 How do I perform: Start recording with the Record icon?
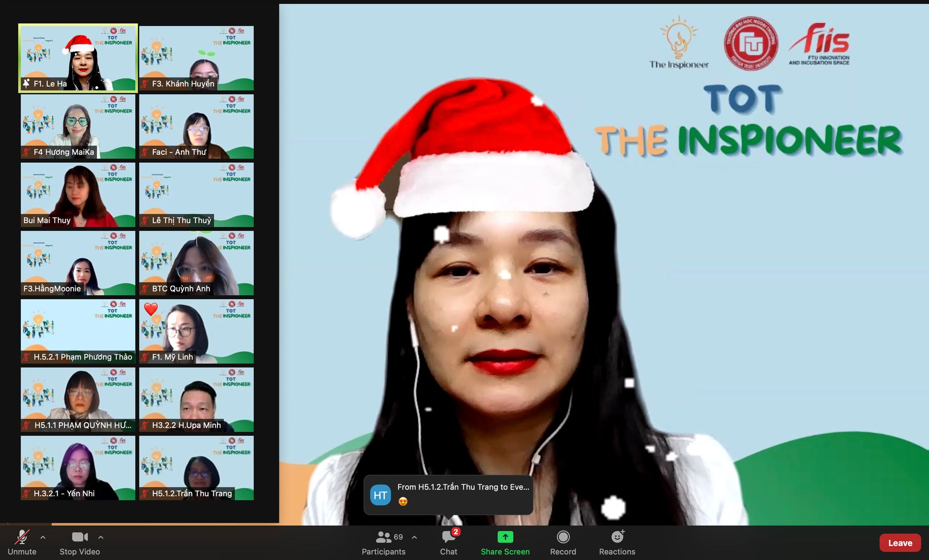tap(563, 537)
